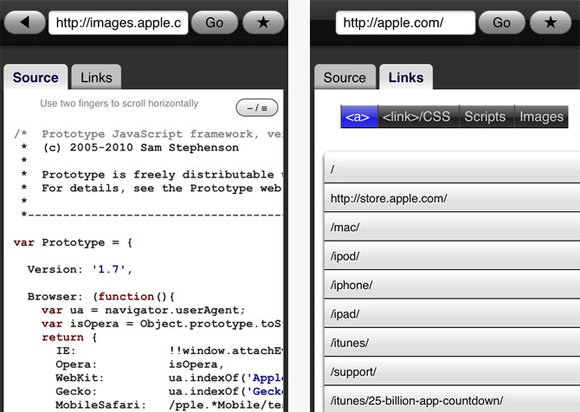Image resolution: width=580 pixels, height=412 pixels.
Task: Click "(c) 2005-2010 Sam Stephenson" comment line
Action: (x=141, y=148)
